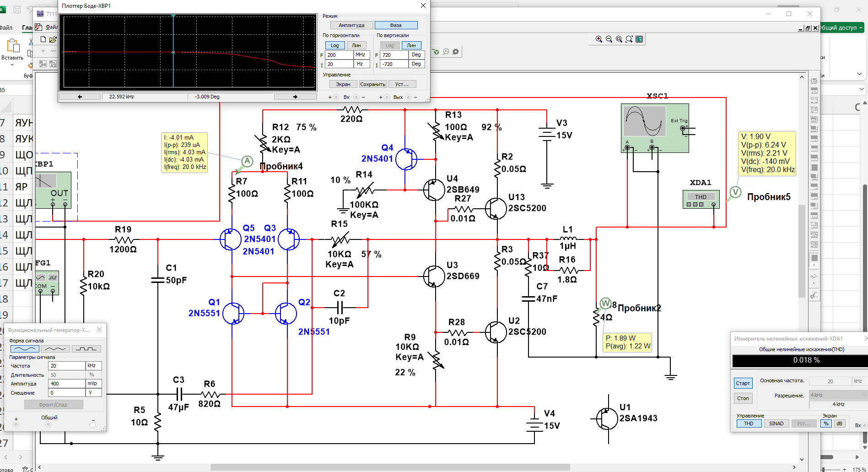
Task: Move Bode plotter cursor left with arrow
Action: (x=80, y=97)
